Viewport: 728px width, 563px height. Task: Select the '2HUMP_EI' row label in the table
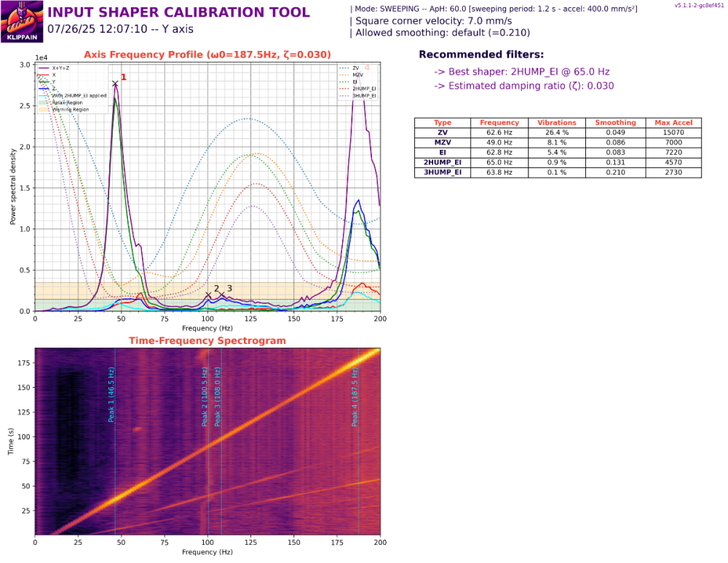click(443, 162)
